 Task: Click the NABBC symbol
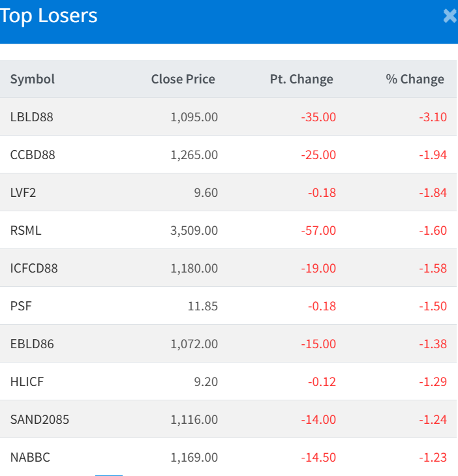pyautogui.click(x=30, y=458)
